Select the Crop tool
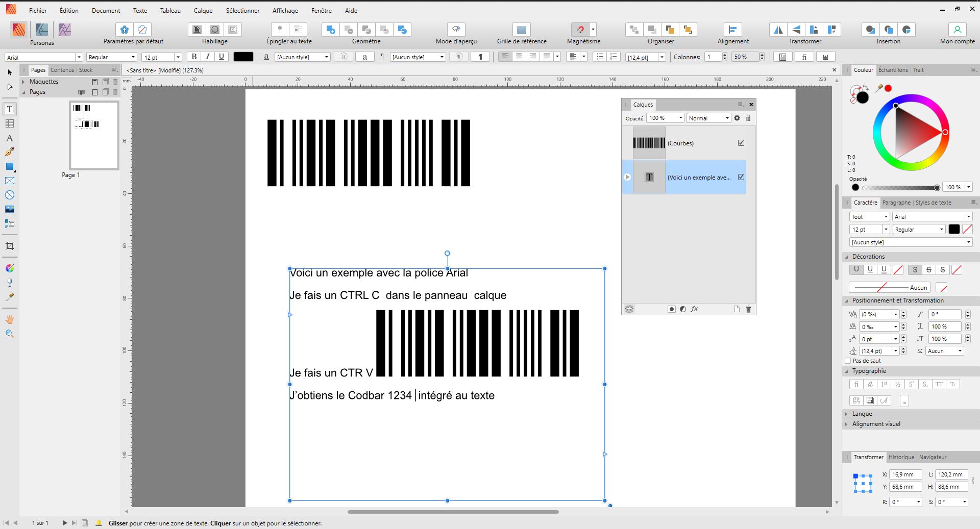This screenshot has width=980, height=529. click(x=10, y=246)
